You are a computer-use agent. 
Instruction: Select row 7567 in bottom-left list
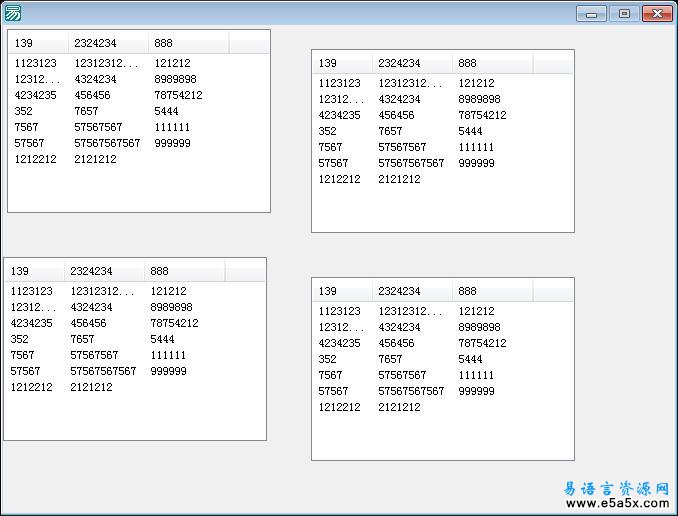pyautogui.click(x=22, y=355)
